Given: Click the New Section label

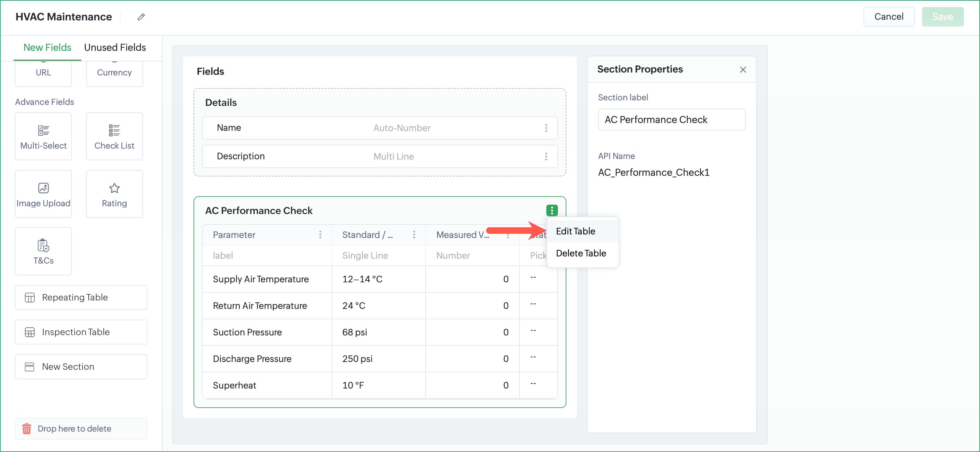Looking at the screenshot, I should [x=68, y=367].
